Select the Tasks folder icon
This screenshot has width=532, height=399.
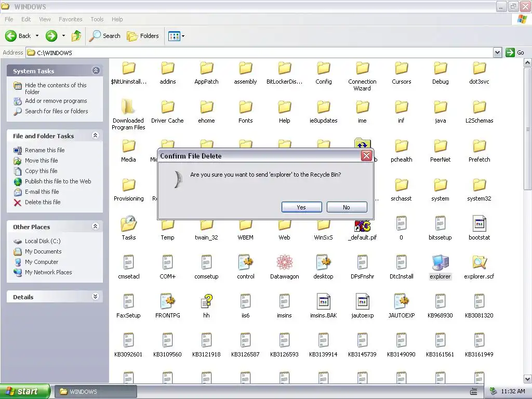[129, 223]
